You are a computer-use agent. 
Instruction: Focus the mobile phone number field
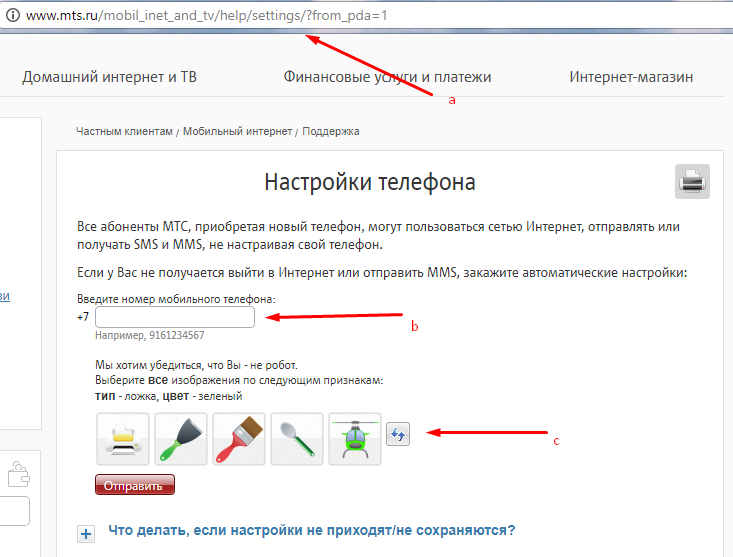coord(175,317)
